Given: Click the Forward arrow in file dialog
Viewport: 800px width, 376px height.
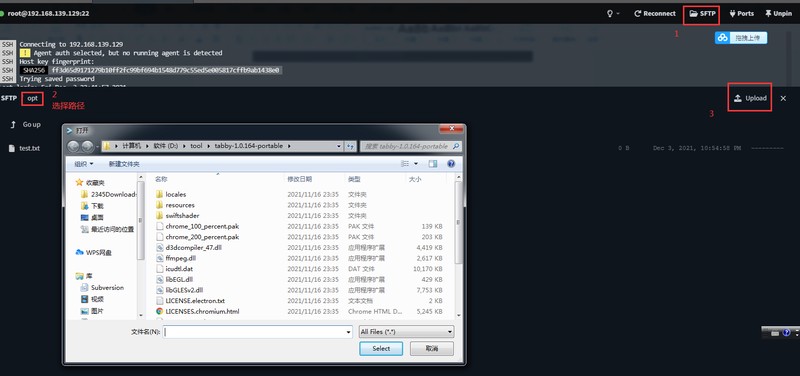Looking at the screenshot, I should (x=87, y=146).
